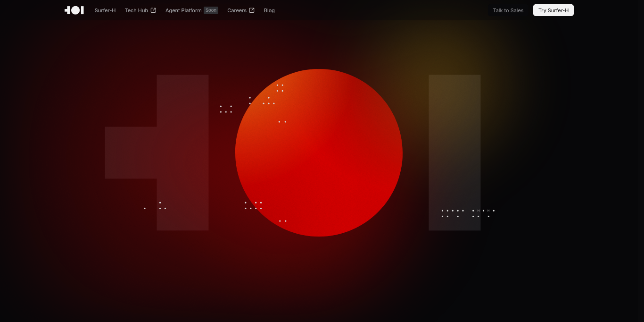The height and width of the screenshot is (322, 644).
Task: Click the external link icon beside Tech Hub
Action: click(153, 10)
